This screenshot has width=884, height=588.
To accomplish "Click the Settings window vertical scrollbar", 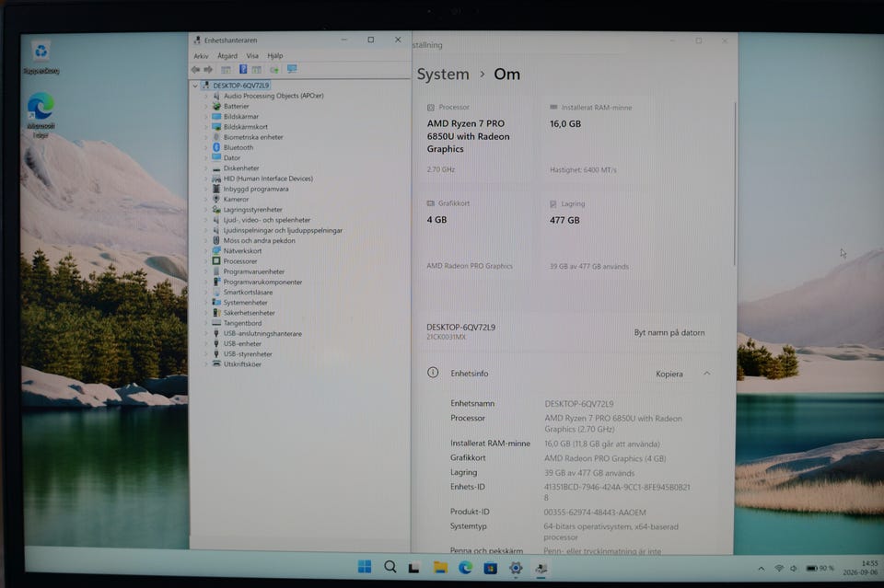I will pos(735,183).
